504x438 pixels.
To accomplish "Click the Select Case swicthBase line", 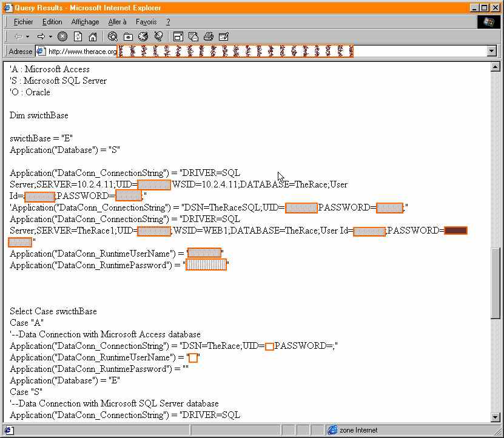I will point(53,311).
